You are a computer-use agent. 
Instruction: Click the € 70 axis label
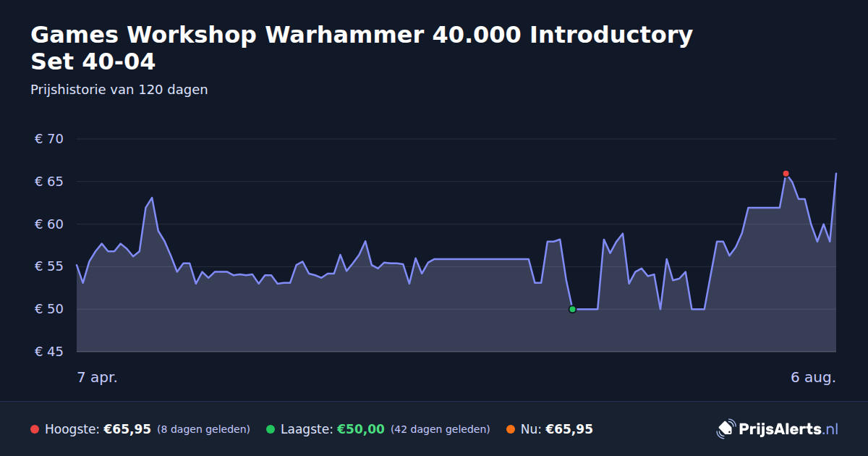point(49,139)
